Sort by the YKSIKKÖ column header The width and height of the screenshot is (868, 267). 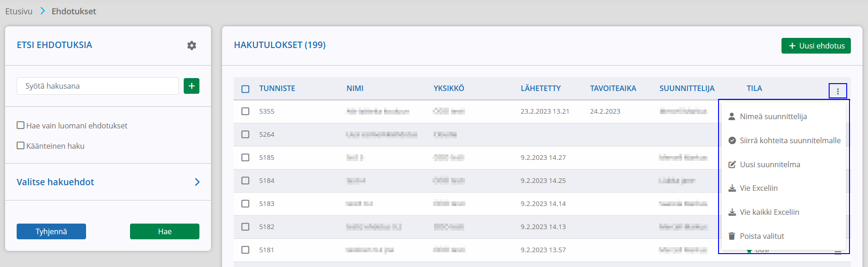point(449,88)
